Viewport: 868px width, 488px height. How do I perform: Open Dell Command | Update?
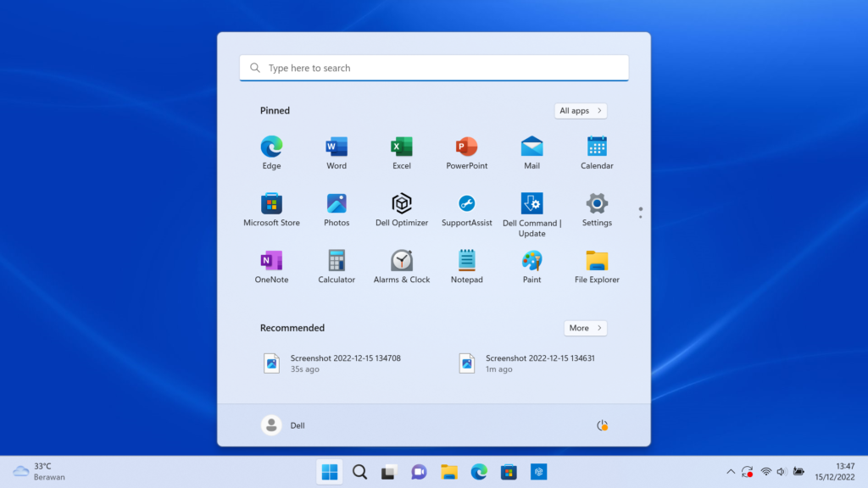(532, 214)
